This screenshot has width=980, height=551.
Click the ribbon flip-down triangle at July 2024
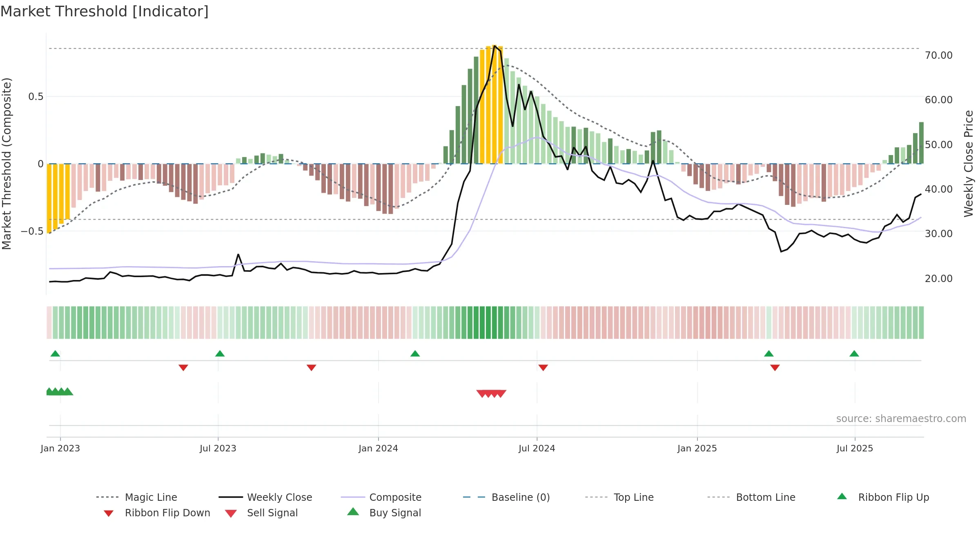[x=543, y=368]
